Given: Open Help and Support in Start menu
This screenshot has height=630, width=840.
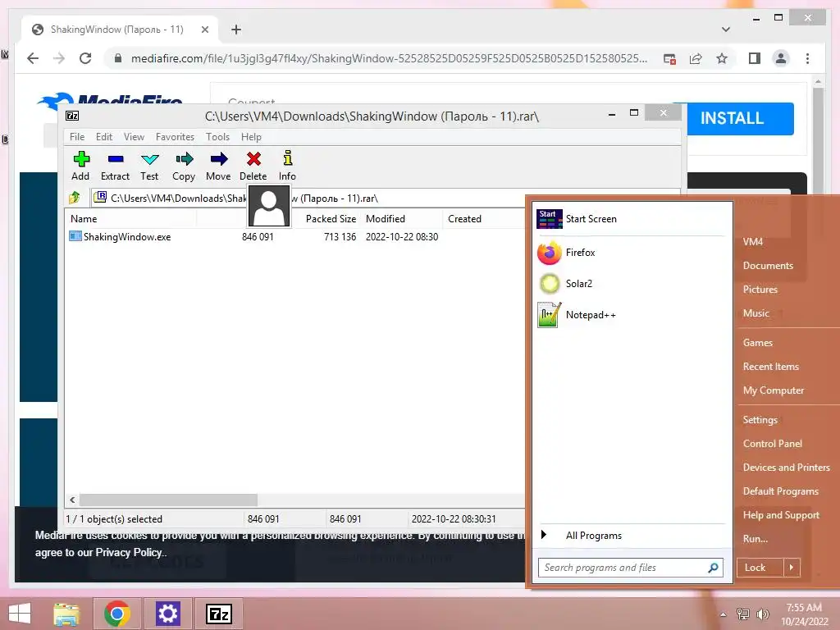Looking at the screenshot, I should pyautogui.click(x=781, y=515).
